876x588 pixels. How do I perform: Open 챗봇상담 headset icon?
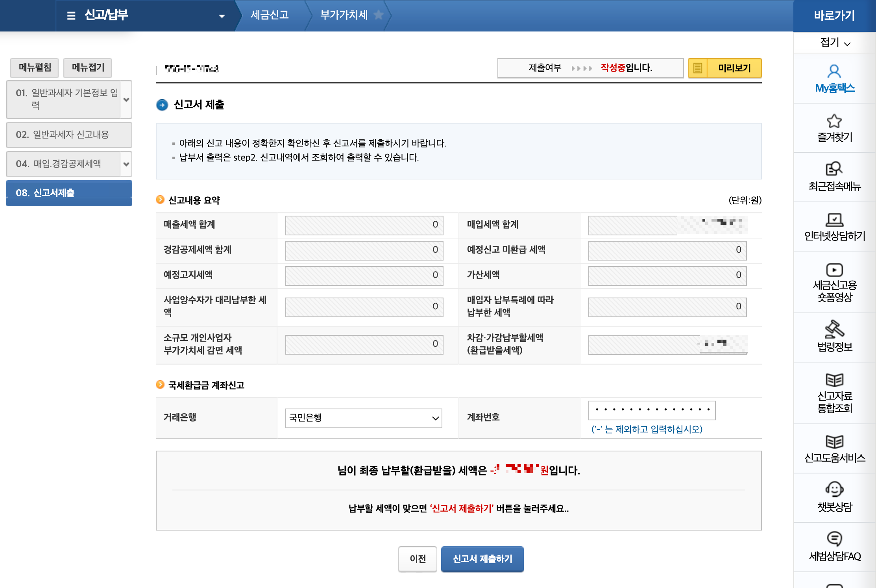coord(834,489)
